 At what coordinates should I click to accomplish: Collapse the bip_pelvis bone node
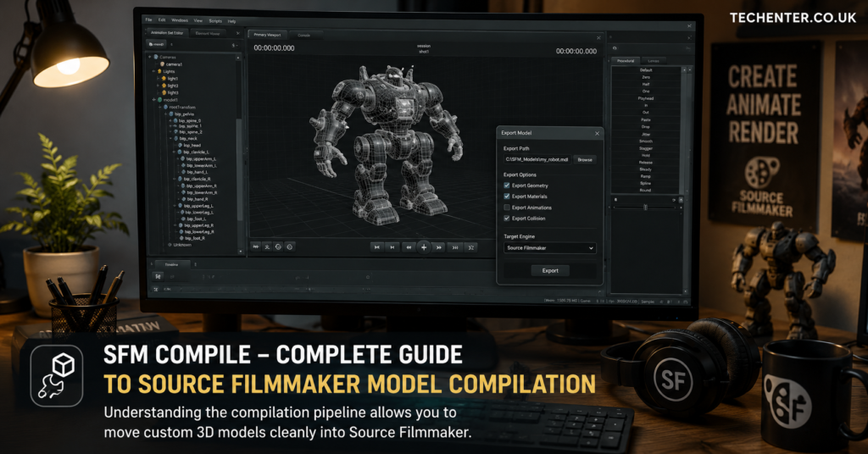pos(165,113)
